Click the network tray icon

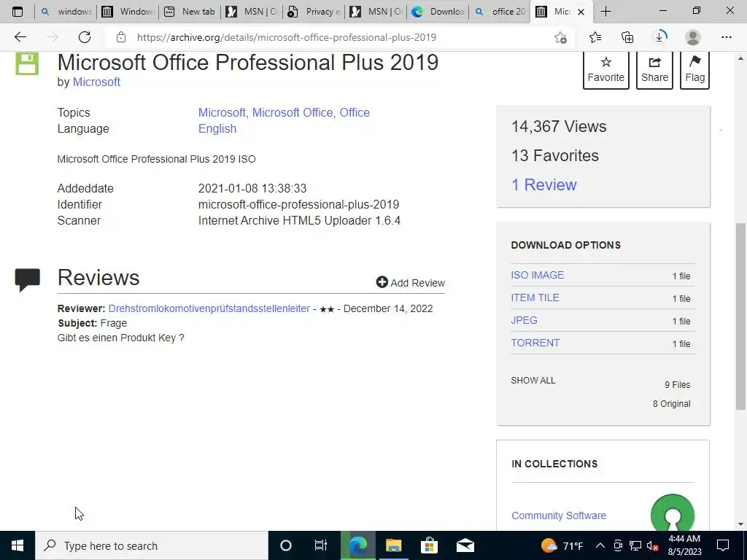click(635, 545)
